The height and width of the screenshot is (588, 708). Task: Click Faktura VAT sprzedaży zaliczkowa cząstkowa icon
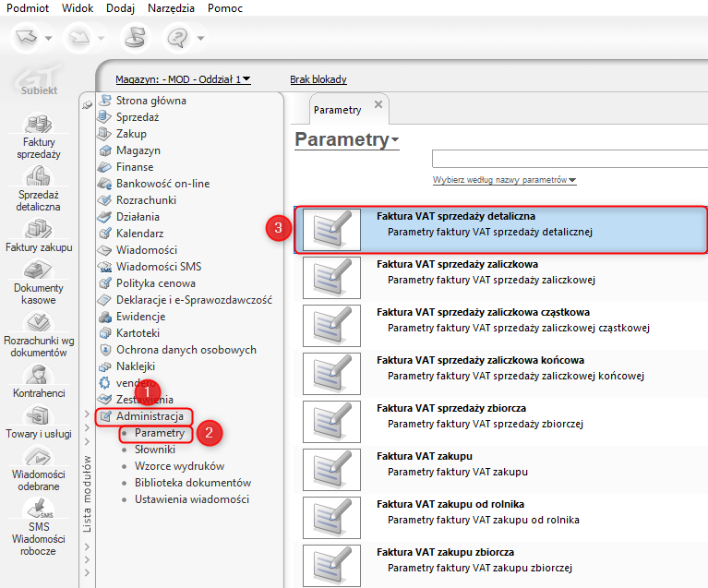[332, 326]
